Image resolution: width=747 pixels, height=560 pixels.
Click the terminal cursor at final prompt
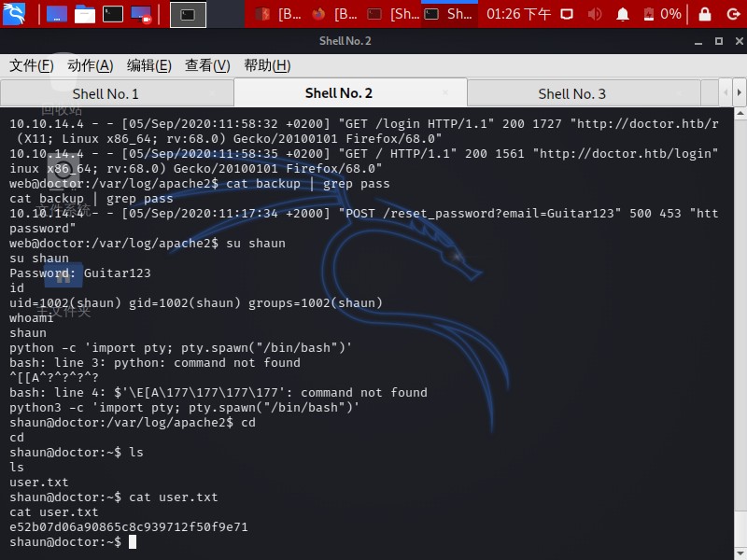pos(133,542)
